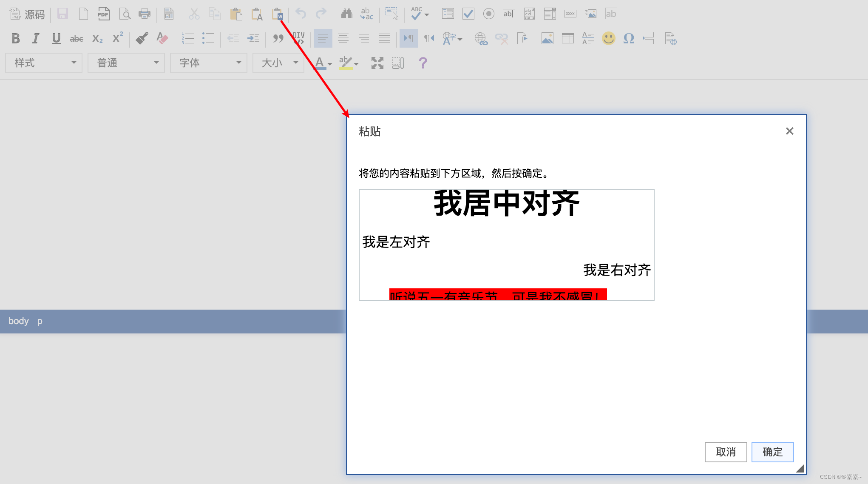Image resolution: width=868 pixels, height=484 pixels.
Task: Toggle underline formatting
Action: point(56,39)
